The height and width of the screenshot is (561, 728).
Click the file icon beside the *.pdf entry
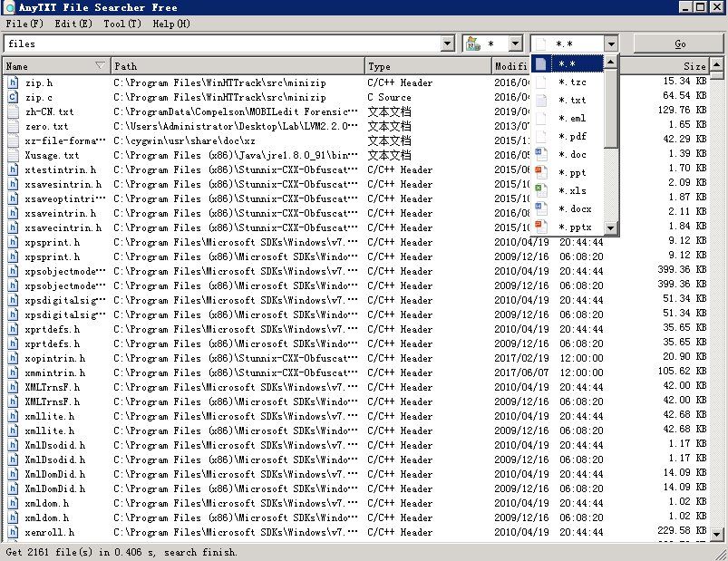pyautogui.click(x=541, y=137)
